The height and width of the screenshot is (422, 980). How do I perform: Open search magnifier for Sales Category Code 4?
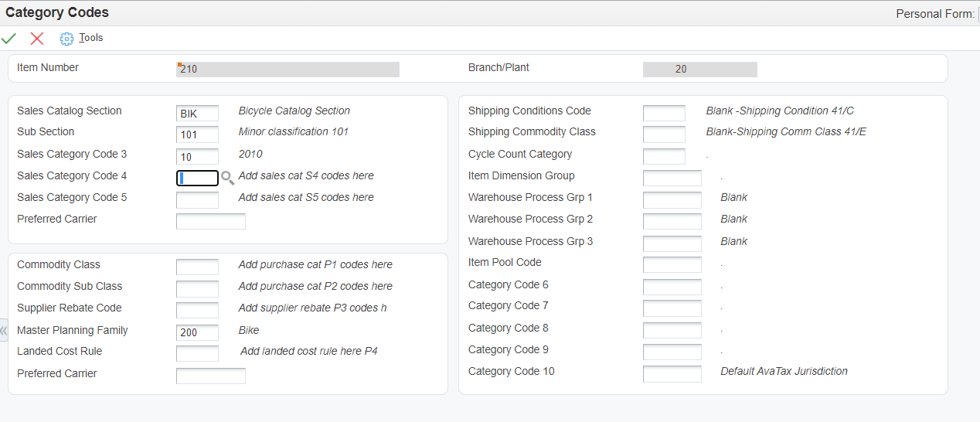(x=227, y=179)
